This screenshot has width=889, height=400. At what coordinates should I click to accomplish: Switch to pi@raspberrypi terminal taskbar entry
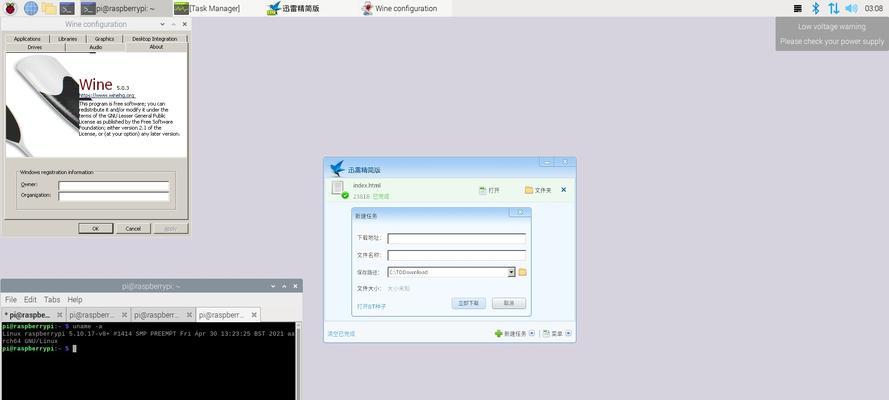coord(125,8)
